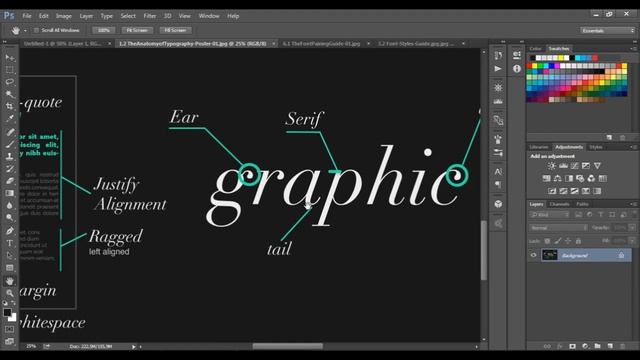Viewport: 640px width, 360px height.
Task: Select the Horizontal Type tool
Action: (9, 243)
